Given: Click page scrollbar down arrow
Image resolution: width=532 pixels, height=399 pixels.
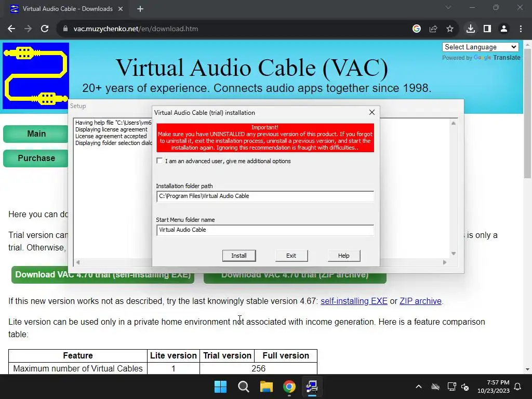Looking at the screenshot, I should 527,369.
